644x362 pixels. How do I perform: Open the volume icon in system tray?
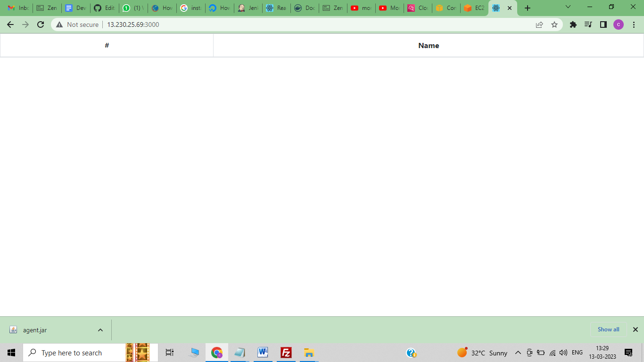pos(563,353)
